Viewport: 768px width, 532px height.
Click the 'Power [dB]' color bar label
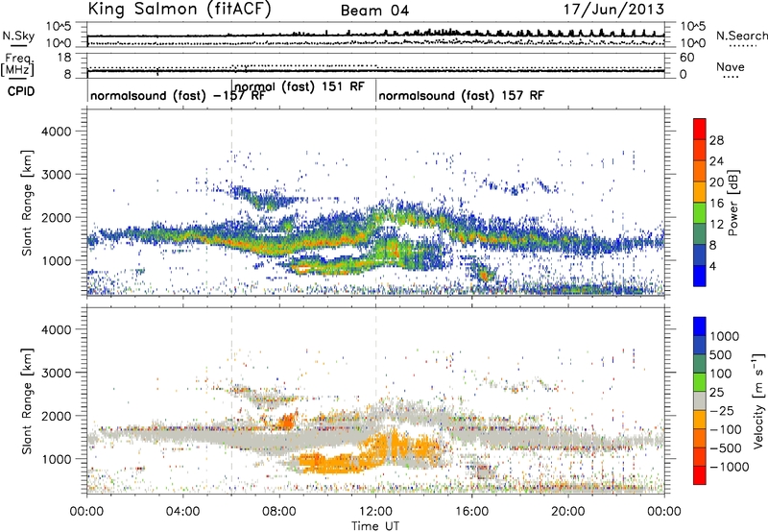click(733, 203)
